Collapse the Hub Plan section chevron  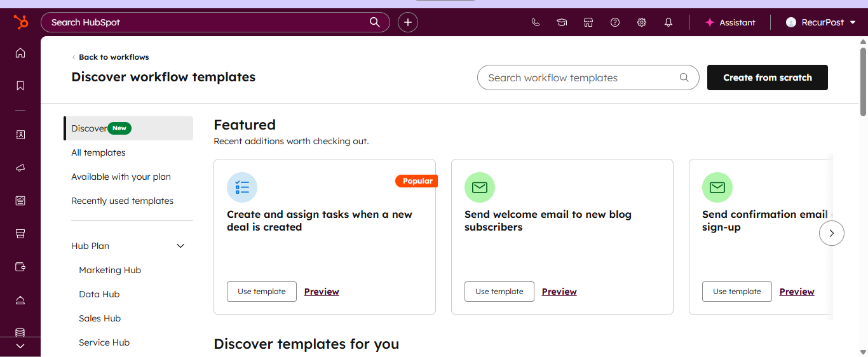(180, 246)
